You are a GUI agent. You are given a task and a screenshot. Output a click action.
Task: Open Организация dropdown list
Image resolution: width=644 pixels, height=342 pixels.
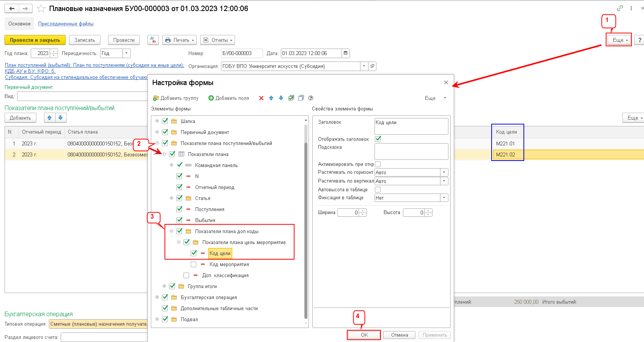[x=364, y=66]
